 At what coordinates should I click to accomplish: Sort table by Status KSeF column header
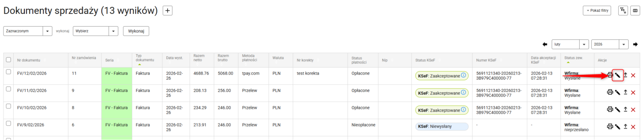[425, 60]
